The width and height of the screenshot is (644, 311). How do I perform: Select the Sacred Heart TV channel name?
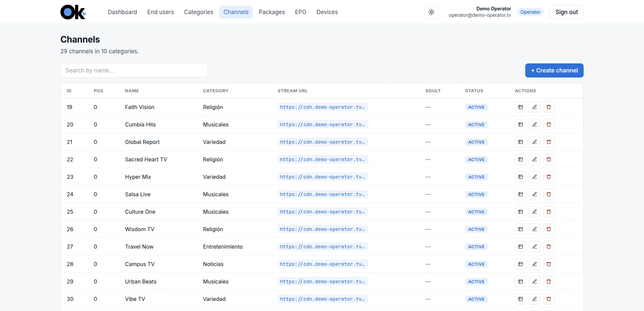pos(146,159)
